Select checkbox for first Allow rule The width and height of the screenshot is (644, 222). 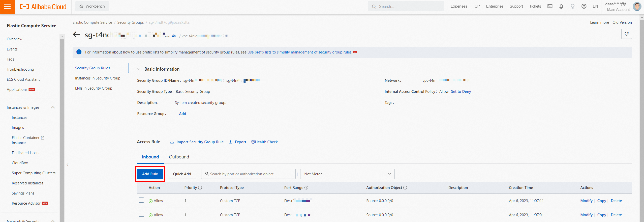pos(141,200)
